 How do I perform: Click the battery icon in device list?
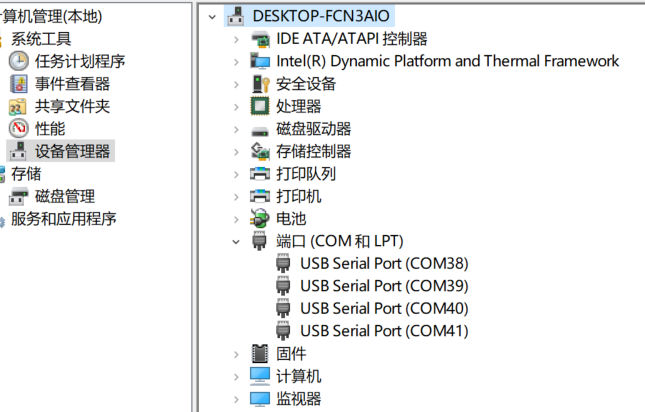[260, 219]
